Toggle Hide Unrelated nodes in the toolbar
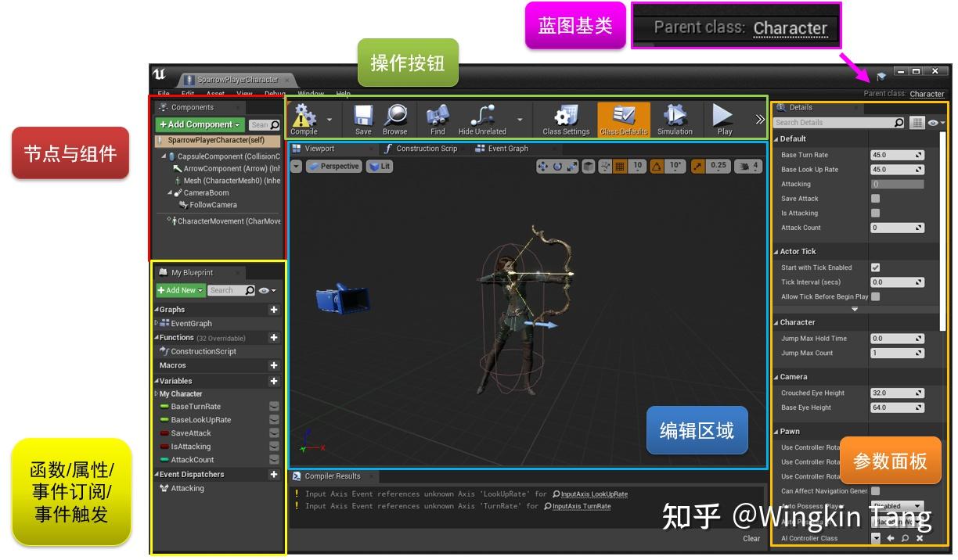958x560 pixels. pos(482,119)
